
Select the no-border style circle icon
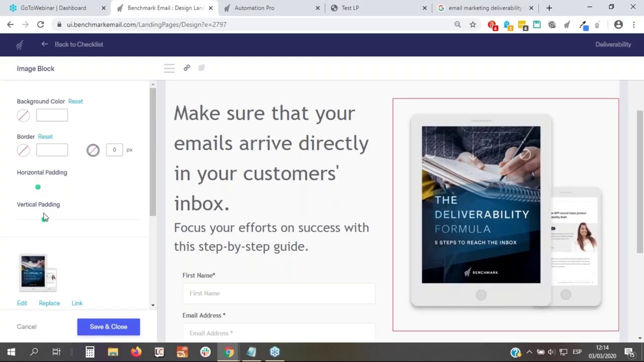coord(93,150)
